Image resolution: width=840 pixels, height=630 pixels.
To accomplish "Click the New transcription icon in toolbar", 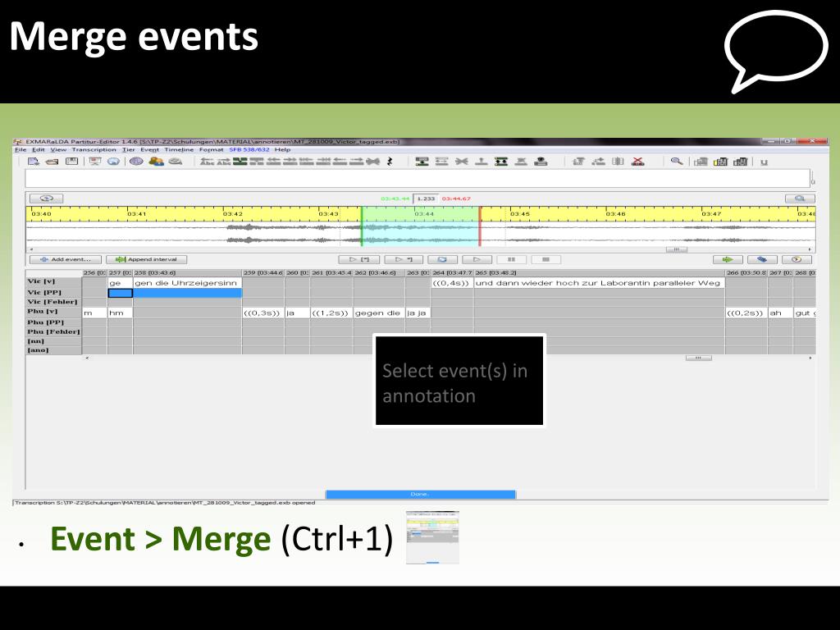I will [x=33, y=162].
